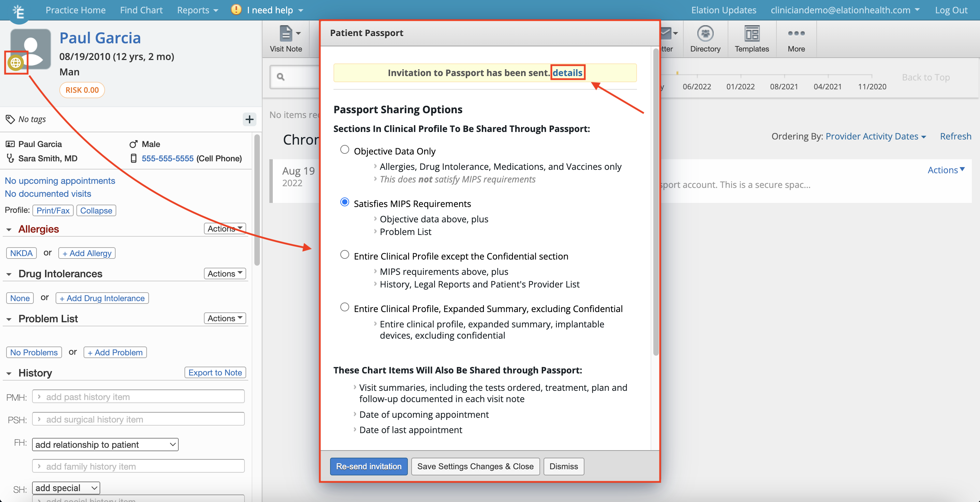Collapse the Allergies section
The width and height of the screenshot is (980, 502).
point(9,230)
